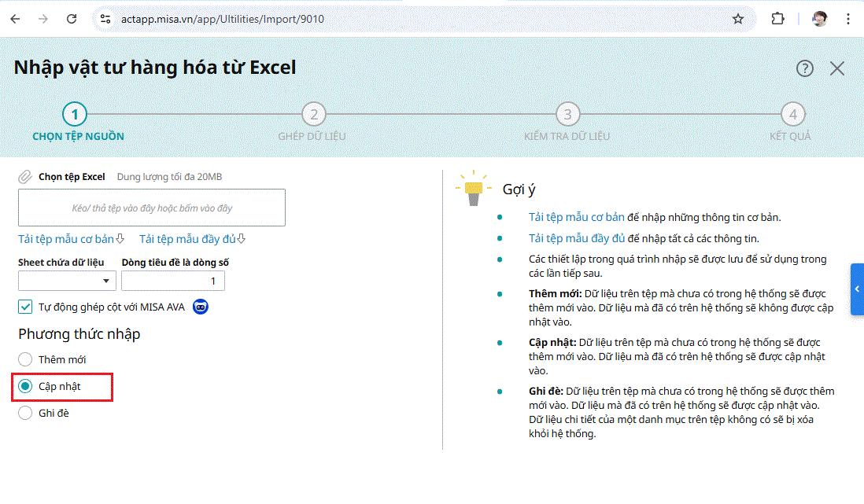Screen dimensions: 864x504
Task: Click download arrow next to full template
Action: click(x=242, y=238)
